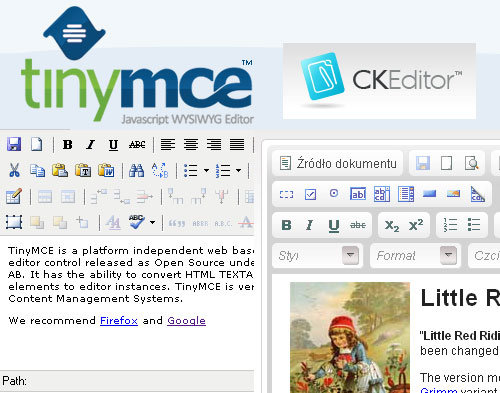Toggle italic in TinyMCE toolbar

click(x=90, y=145)
